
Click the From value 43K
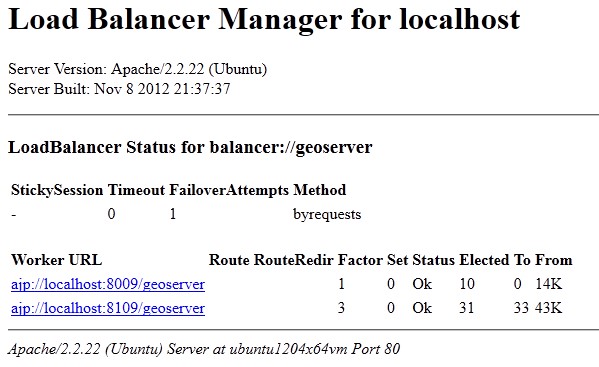pyautogui.click(x=549, y=308)
